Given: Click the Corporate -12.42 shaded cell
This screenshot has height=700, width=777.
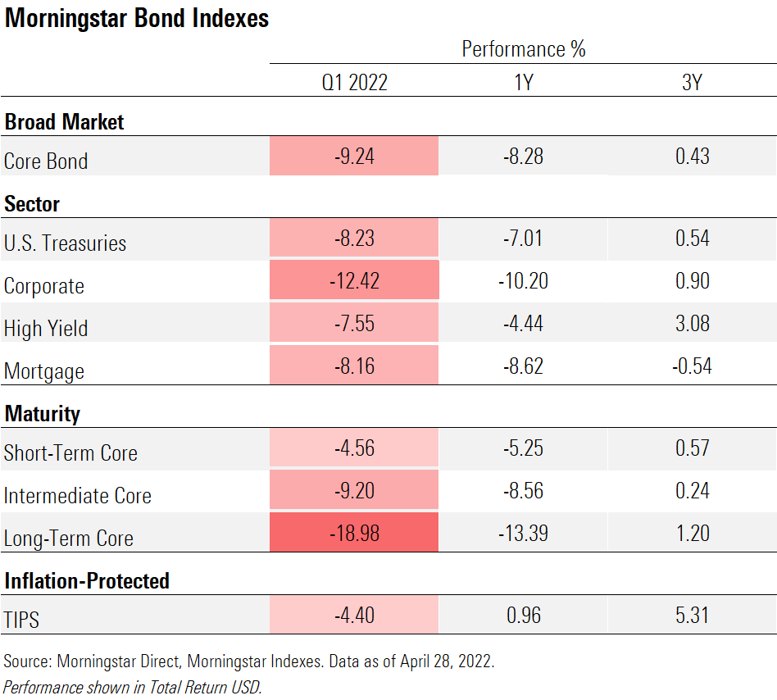Looking at the screenshot, I should [354, 280].
